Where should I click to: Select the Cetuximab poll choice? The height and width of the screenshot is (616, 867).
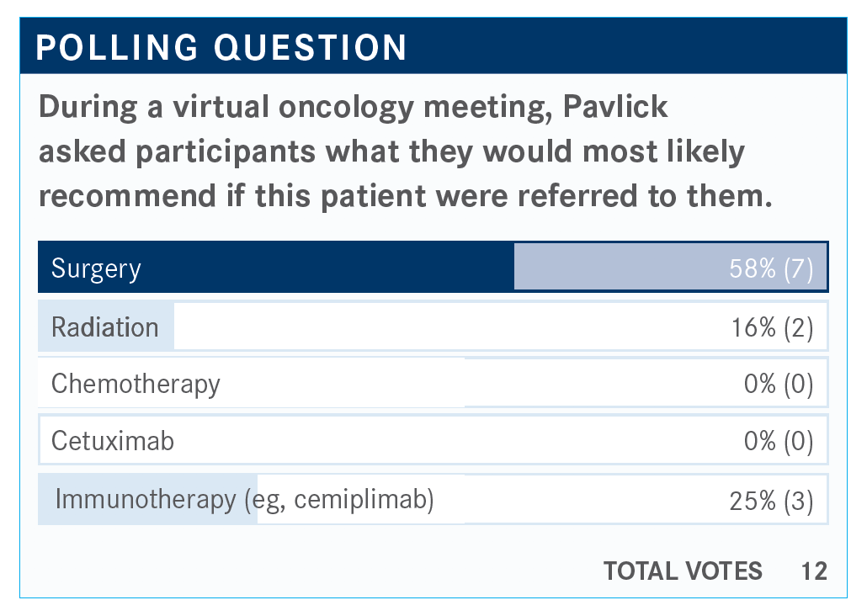coord(112,441)
